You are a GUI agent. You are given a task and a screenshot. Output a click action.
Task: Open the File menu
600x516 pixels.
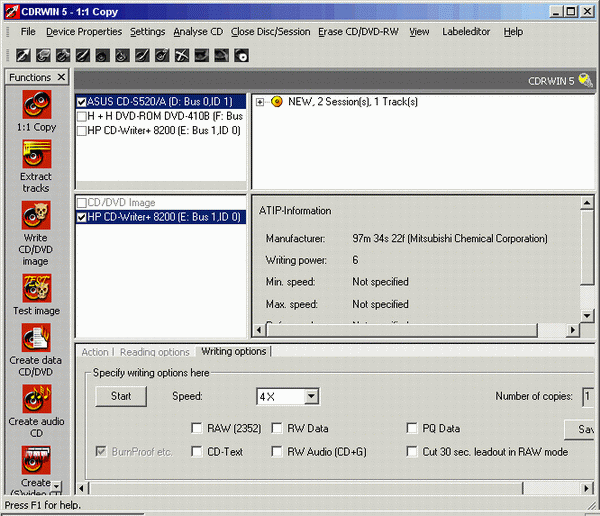click(28, 32)
